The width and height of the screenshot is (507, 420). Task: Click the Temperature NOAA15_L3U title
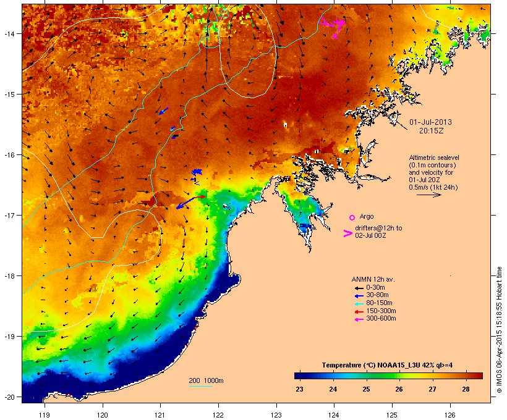387,366
